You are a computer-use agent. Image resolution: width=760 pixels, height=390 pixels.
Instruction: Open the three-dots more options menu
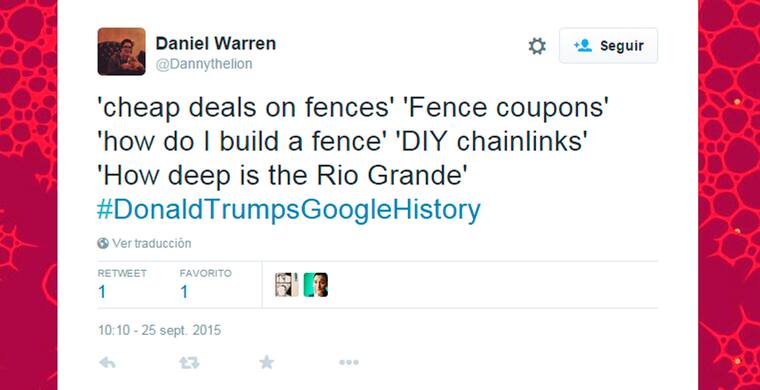coord(349,362)
